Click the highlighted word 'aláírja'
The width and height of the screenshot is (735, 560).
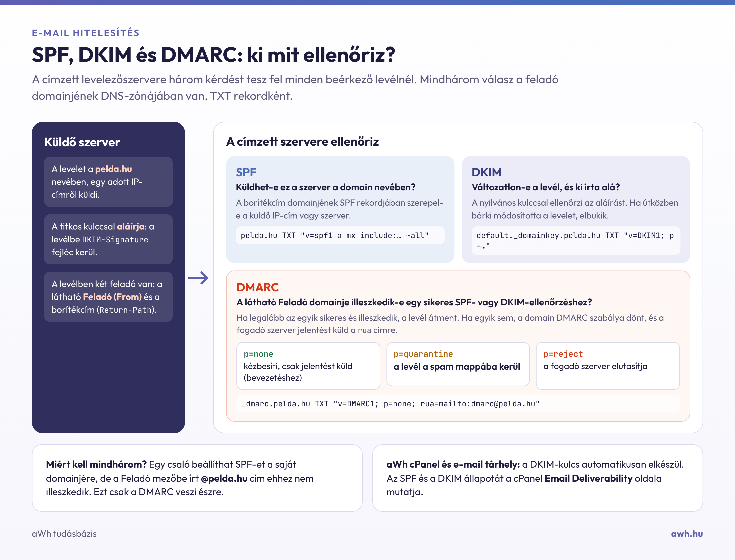130,227
